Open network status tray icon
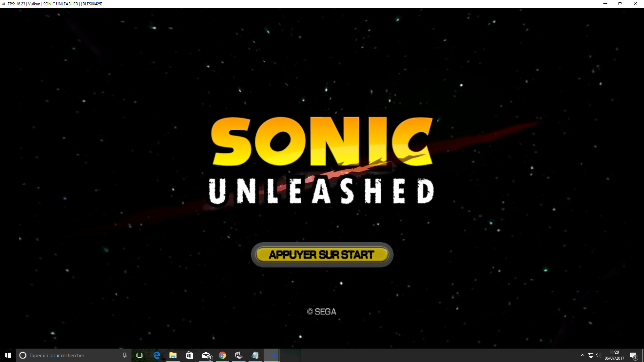Screen dimensions: 644x362 point(591,355)
